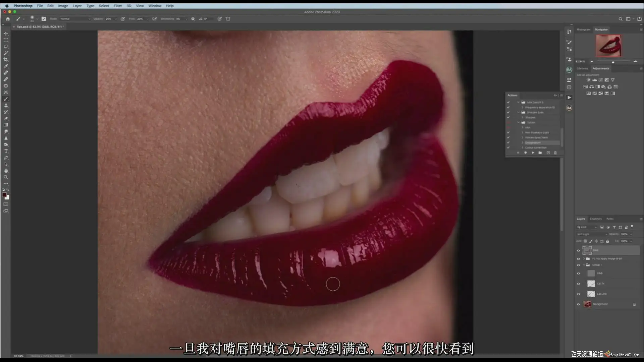
Task: Open layer Fill dropdown arrow
Action: (631, 241)
